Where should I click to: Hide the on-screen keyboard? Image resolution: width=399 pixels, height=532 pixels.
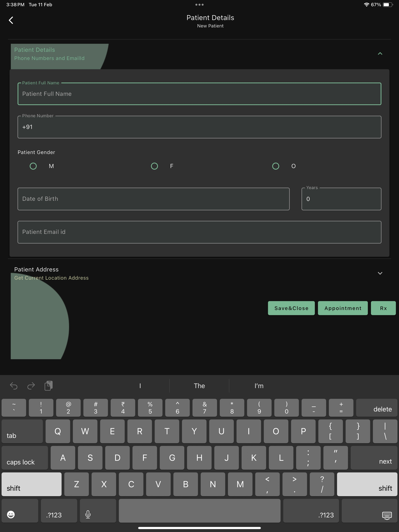point(369,511)
